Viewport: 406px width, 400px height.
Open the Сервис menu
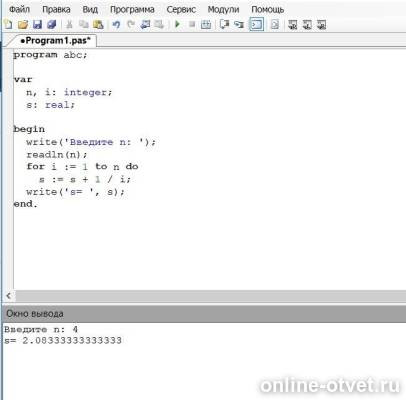tap(181, 9)
